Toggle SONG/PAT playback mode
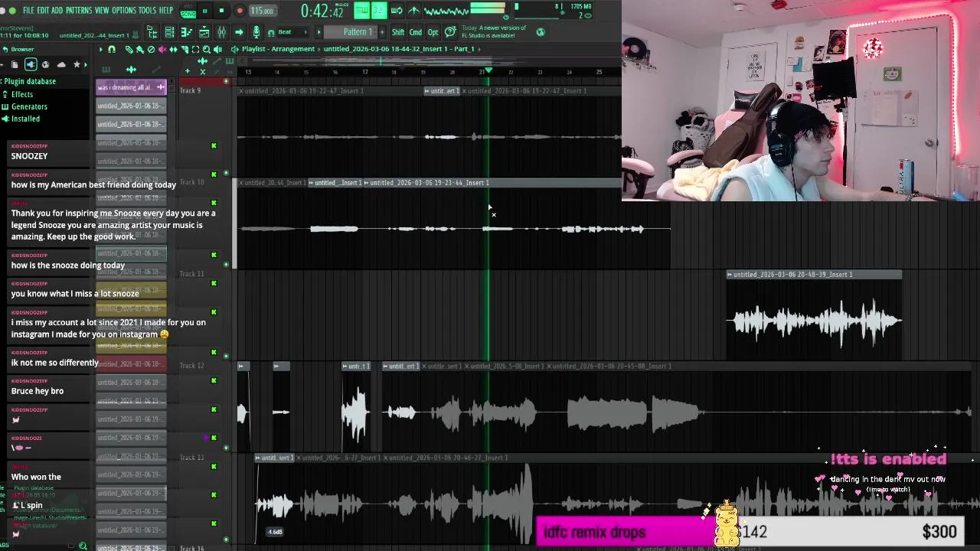This screenshot has width=980, height=551. pyautogui.click(x=188, y=11)
